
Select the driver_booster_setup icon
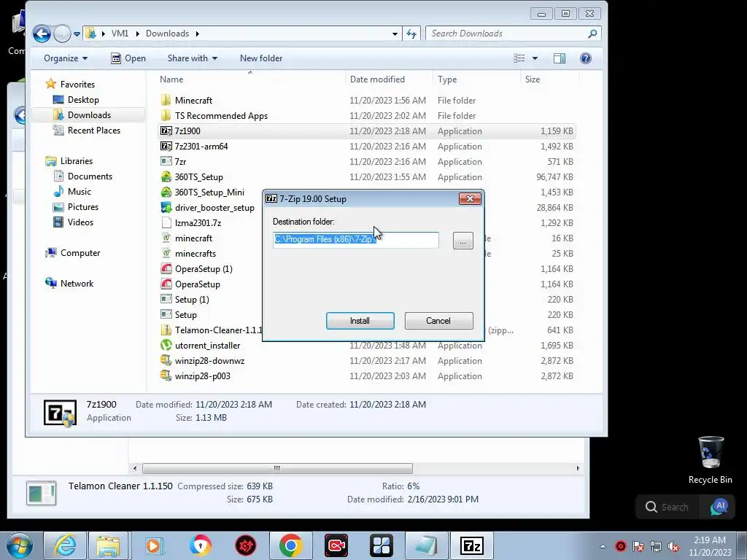[166, 208]
